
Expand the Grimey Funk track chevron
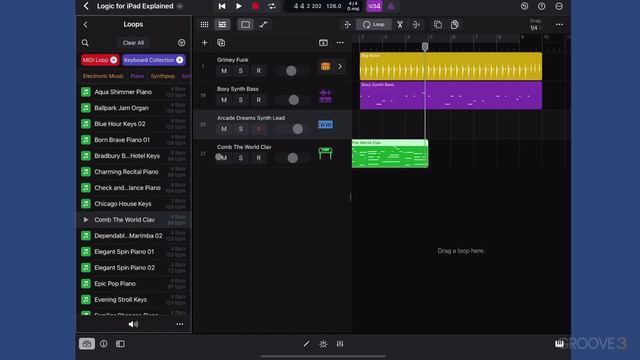[x=340, y=67]
